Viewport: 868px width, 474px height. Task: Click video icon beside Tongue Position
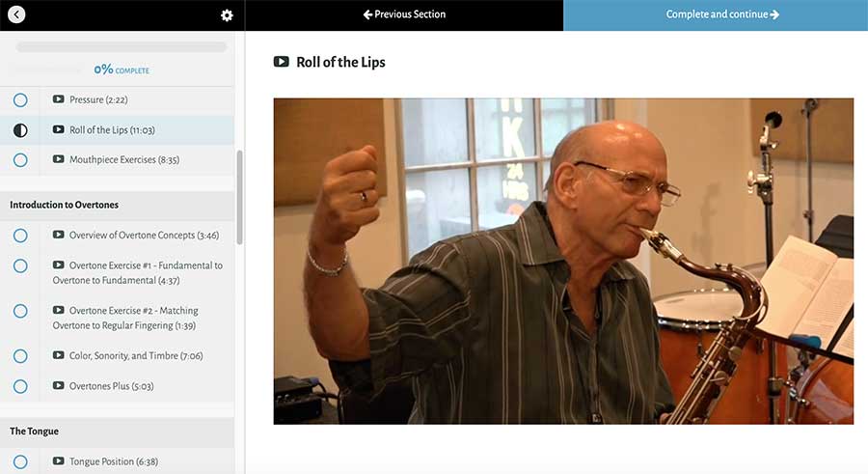click(58, 460)
